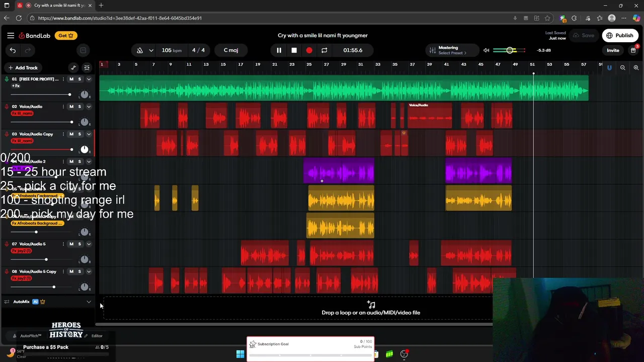Click the Save button

pos(584,36)
